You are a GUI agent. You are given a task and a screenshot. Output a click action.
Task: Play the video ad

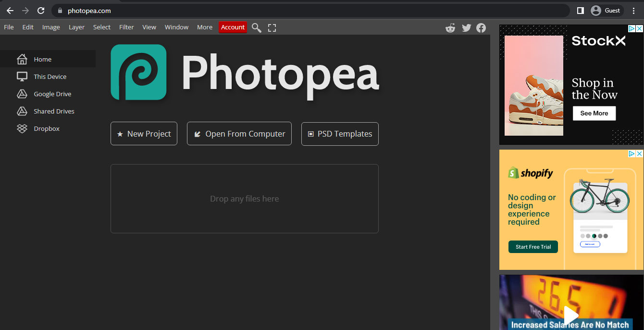(x=571, y=316)
